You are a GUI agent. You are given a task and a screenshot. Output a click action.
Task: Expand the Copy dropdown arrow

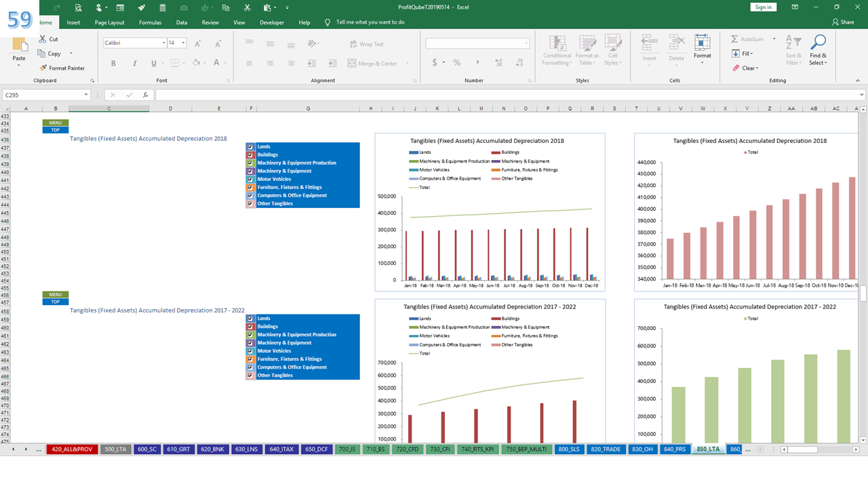click(x=71, y=54)
